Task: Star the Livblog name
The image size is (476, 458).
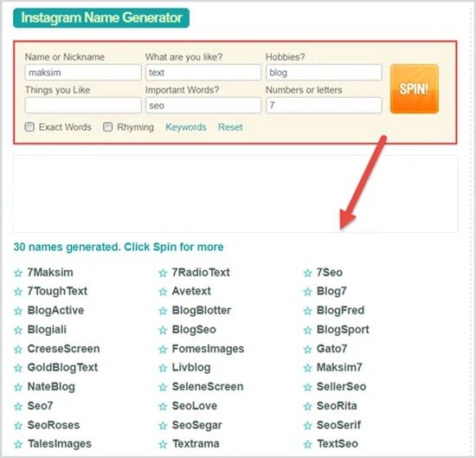Action: click(163, 368)
